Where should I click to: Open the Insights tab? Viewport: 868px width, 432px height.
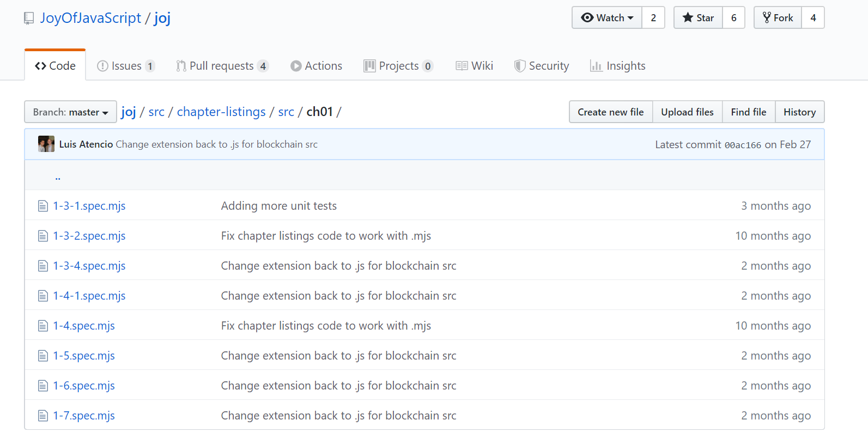coord(618,66)
